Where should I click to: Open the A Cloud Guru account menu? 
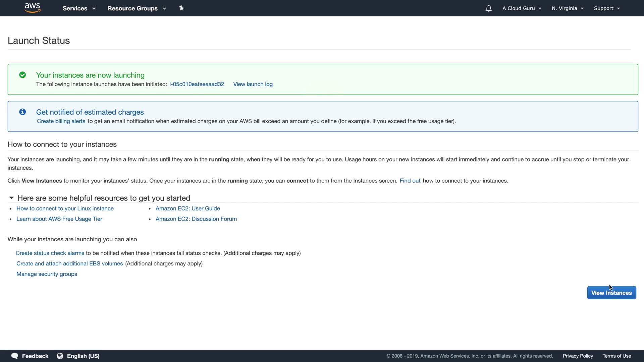522,8
